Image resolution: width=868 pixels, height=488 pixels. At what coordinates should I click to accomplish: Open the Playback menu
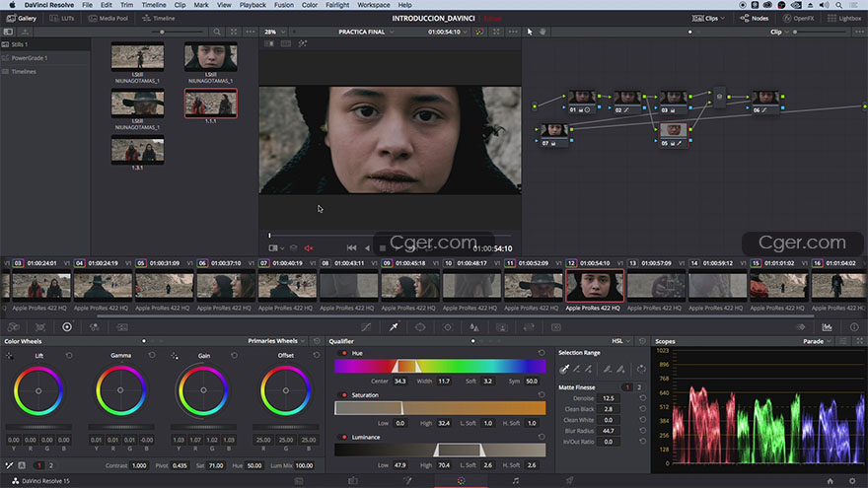(x=253, y=5)
